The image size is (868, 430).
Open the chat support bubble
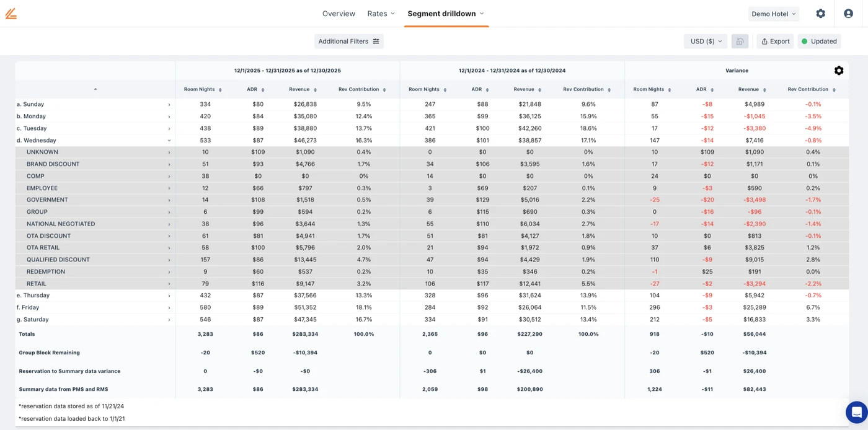click(856, 411)
